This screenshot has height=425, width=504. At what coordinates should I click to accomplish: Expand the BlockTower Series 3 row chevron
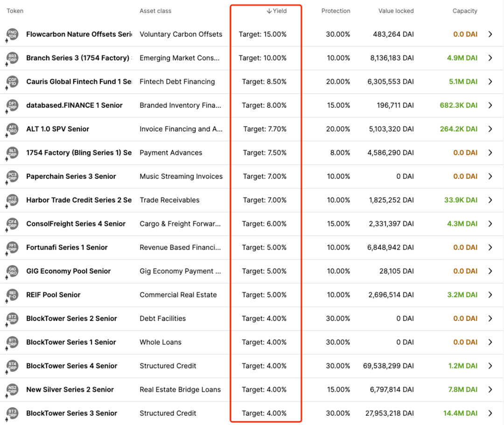coord(490,413)
